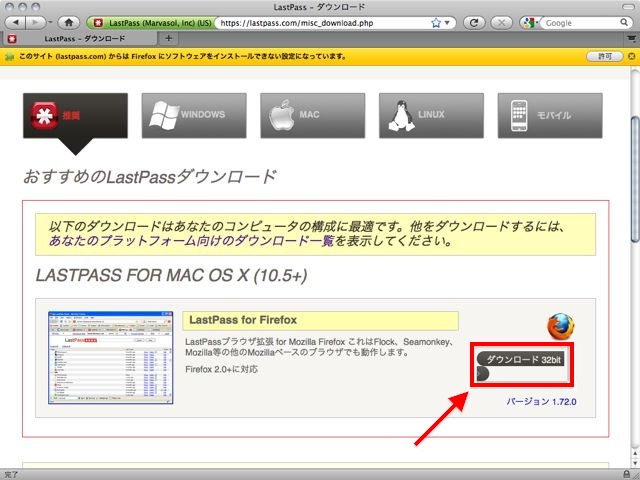The width and height of the screenshot is (640, 480).
Task: Click the 許可 button in the yellow notification bar
Action: click(x=604, y=56)
